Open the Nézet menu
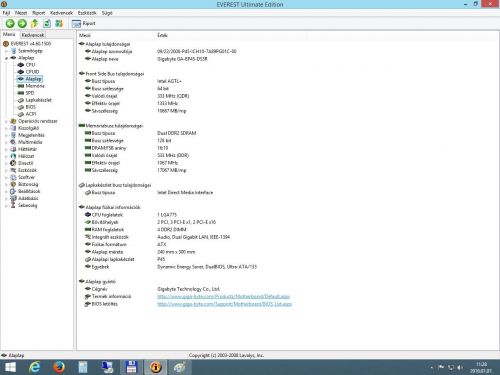500x375 pixels. coord(21,13)
